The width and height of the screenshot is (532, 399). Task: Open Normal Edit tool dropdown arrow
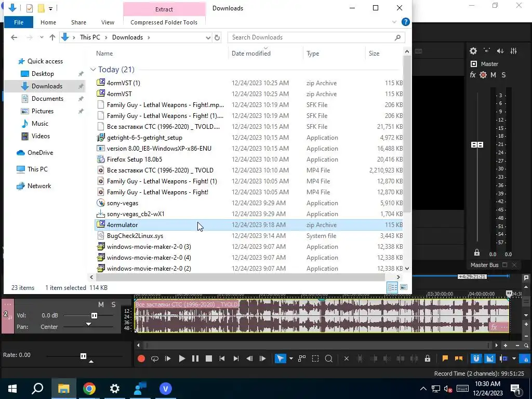[x=291, y=358]
